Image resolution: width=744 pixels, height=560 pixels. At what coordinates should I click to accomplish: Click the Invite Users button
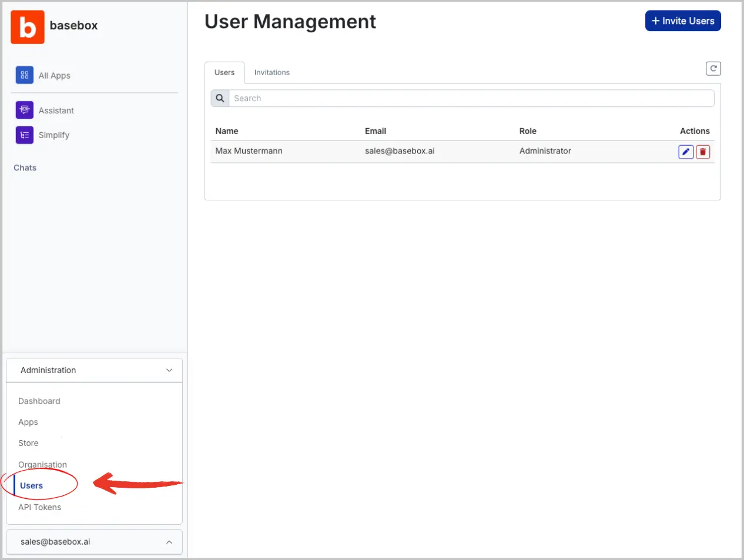click(682, 21)
